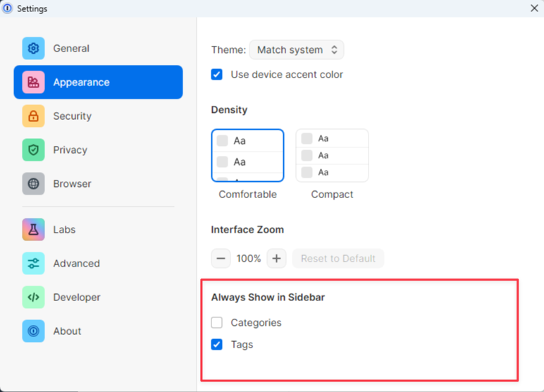The image size is (544, 392).
Task: Go to the Security settings label
Action: tap(72, 116)
